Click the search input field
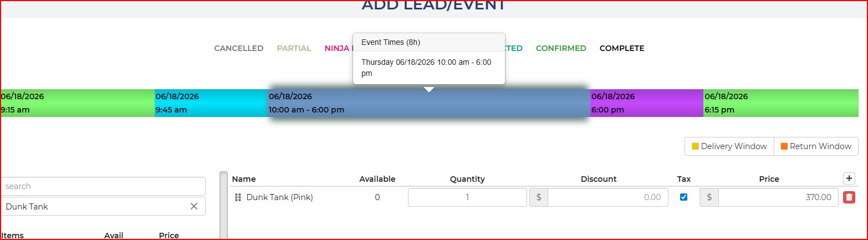The height and width of the screenshot is (240, 868). [x=103, y=186]
